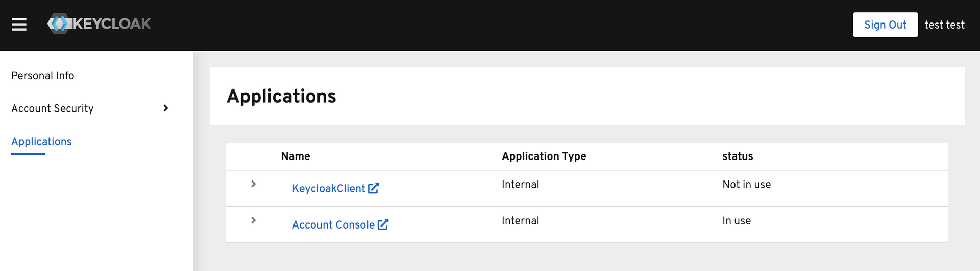The height and width of the screenshot is (271, 980).
Task: Go to Personal Info page
Action: pyautogui.click(x=43, y=76)
